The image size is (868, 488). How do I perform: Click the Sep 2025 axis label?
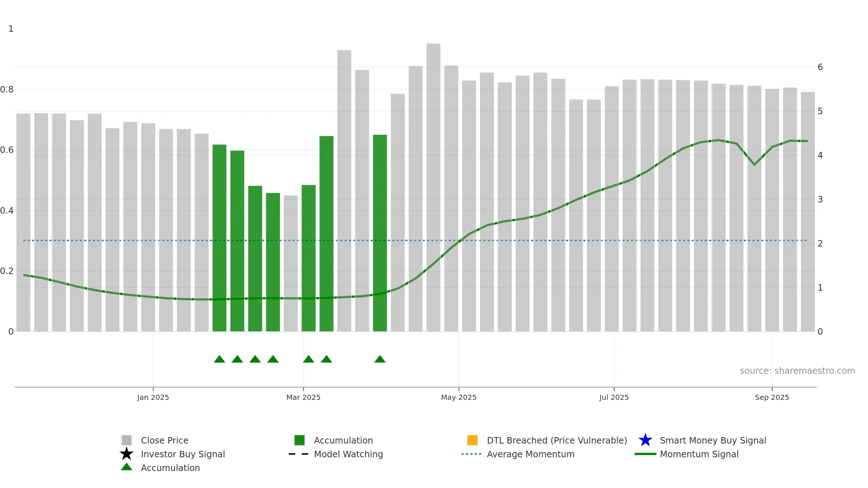pos(772,397)
